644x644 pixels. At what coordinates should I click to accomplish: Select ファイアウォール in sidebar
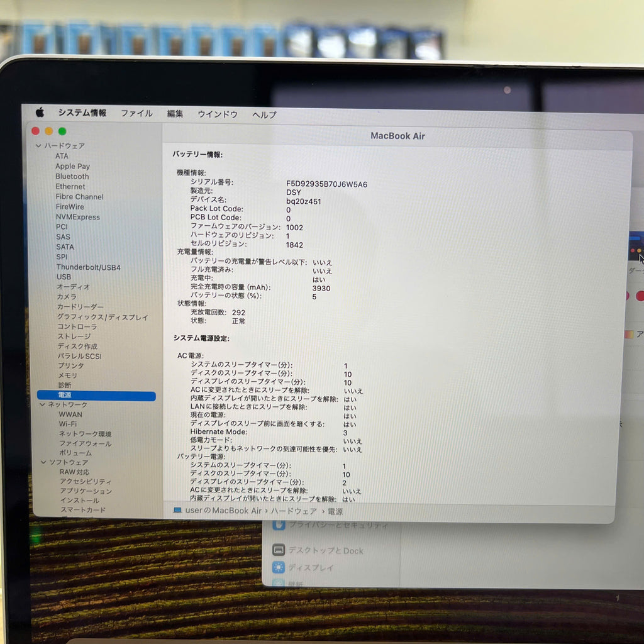pyautogui.click(x=86, y=443)
